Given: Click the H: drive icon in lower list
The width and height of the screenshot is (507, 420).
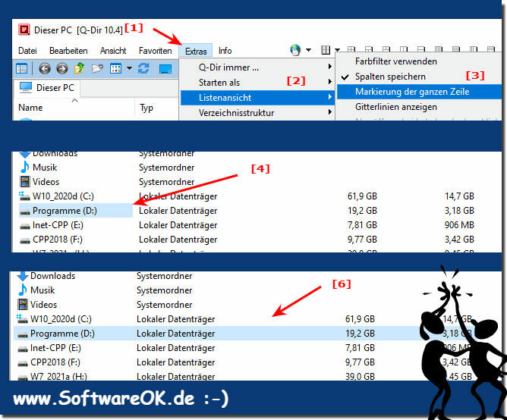Looking at the screenshot, I should tap(23, 378).
